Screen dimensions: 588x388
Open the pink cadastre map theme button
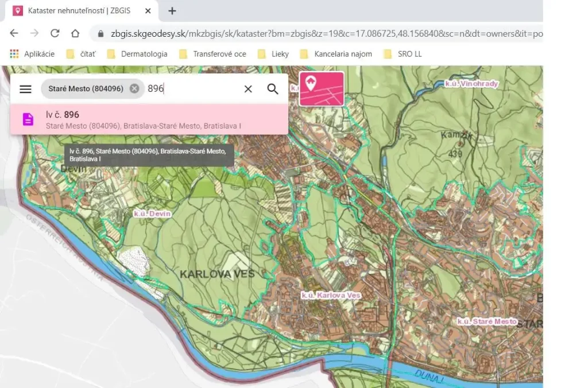(322, 88)
